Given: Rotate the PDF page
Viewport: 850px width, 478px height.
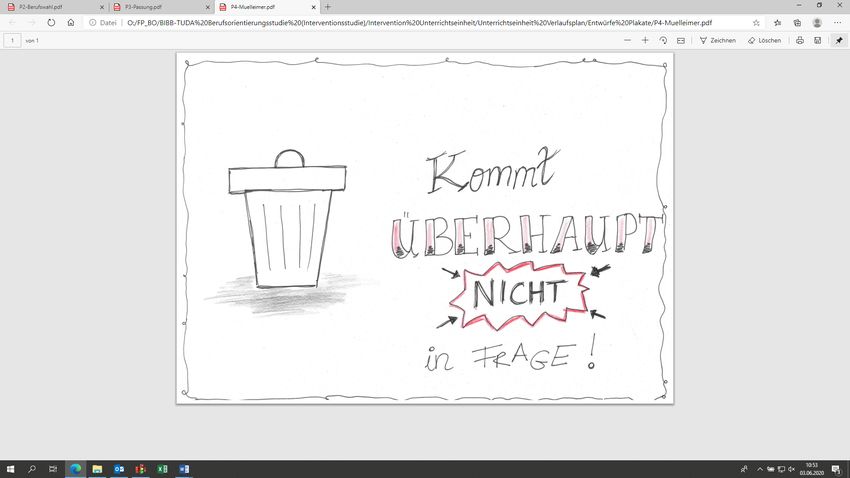Looking at the screenshot, I should pyautogui.click(x=663, y=40).
